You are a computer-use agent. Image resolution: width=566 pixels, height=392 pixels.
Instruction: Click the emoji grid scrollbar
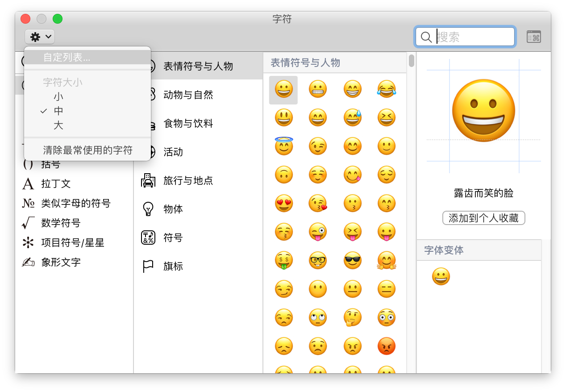pos(412,60)
